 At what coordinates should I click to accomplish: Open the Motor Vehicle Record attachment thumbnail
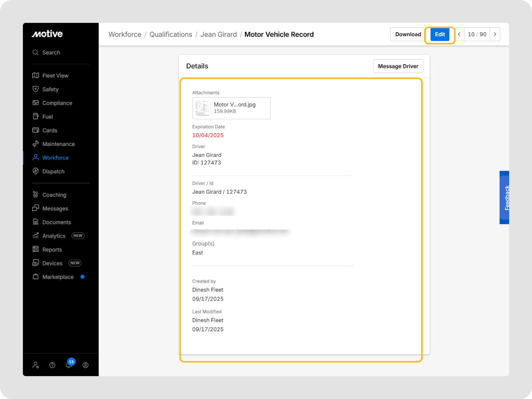point(203,108)
